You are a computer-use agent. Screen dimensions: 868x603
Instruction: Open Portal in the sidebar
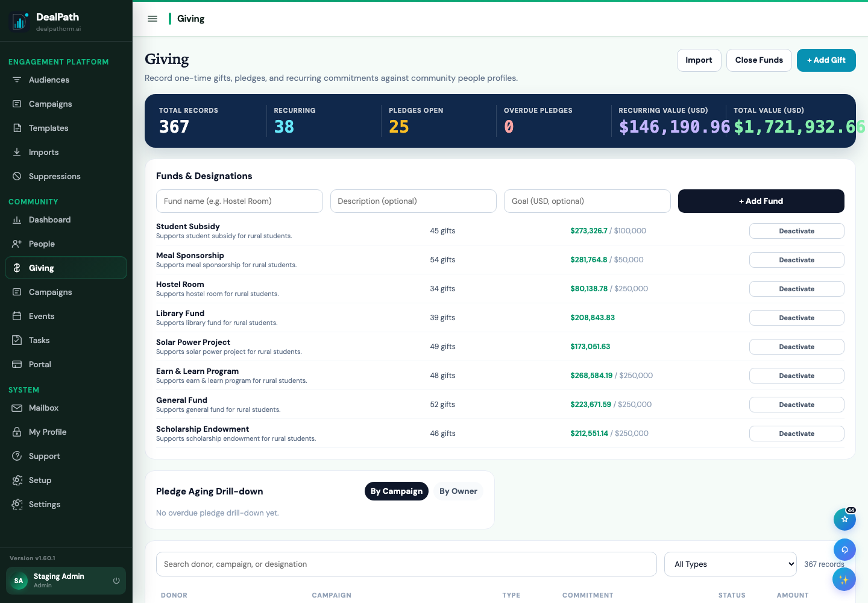coord(66,364)
